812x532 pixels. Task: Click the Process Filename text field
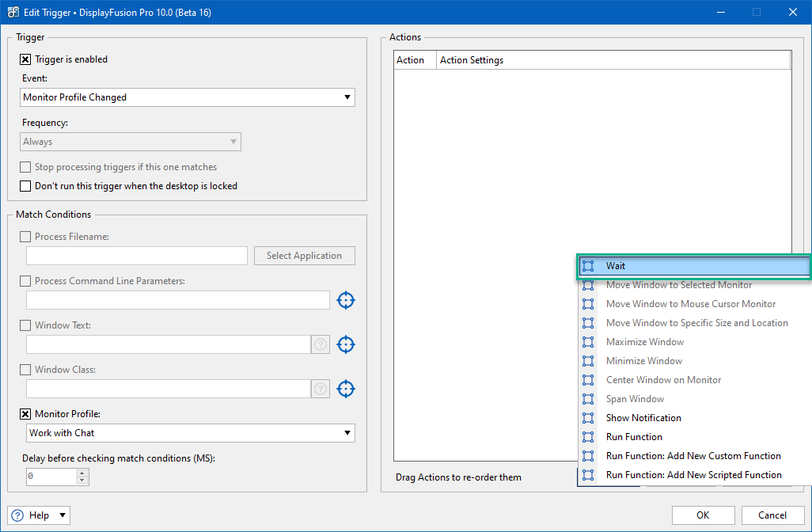tap(137, 256)
